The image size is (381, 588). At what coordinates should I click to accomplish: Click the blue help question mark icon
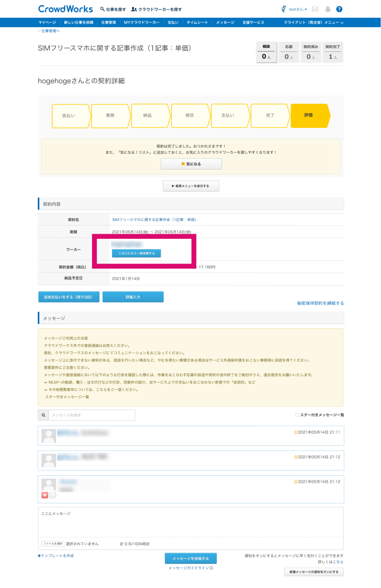339,9
